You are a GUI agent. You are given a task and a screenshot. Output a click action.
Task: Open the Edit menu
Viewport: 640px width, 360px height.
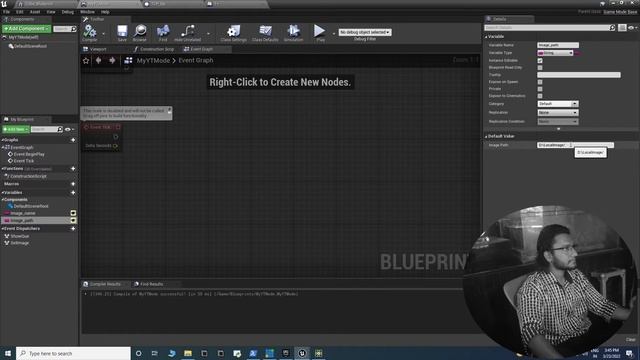coord(19,12)
